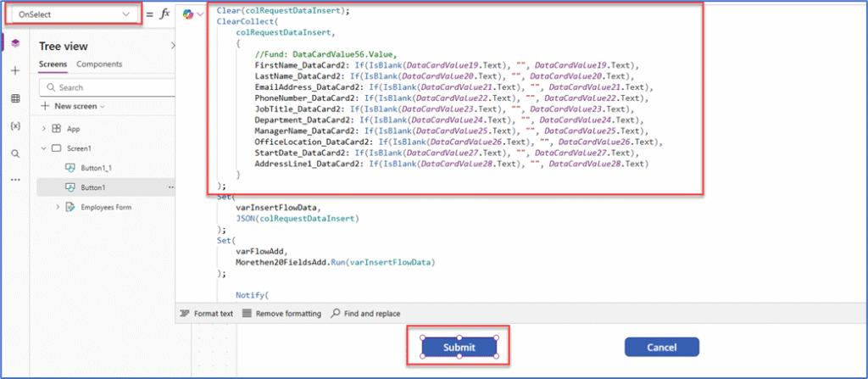Click the fx formula icon

(x=164, y=14)
